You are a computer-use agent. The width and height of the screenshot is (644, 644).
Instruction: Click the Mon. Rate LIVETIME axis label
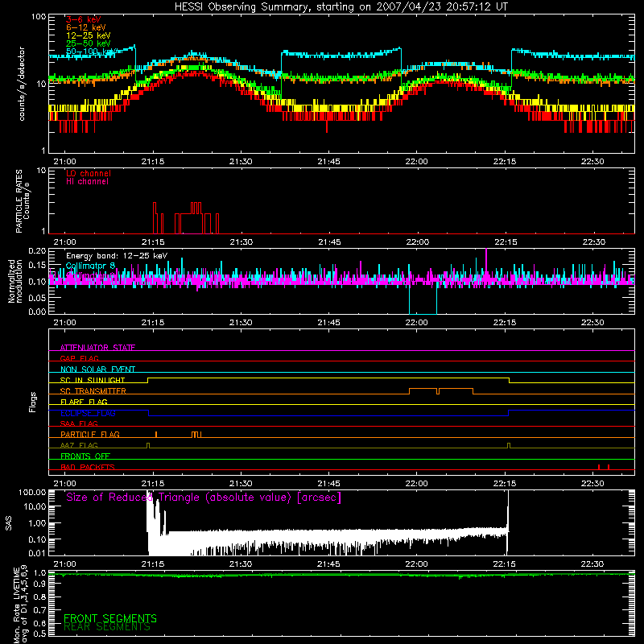[x=19, y=605]
